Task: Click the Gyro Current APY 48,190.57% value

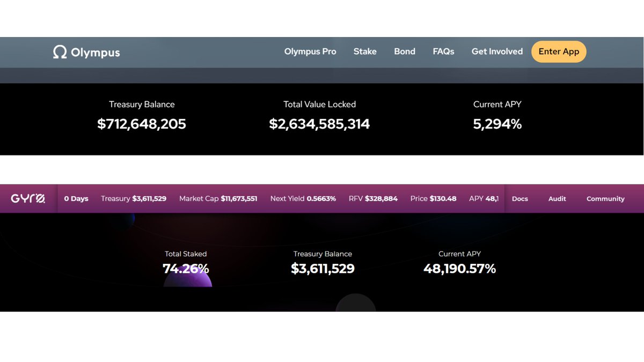Action: [459, 269]
